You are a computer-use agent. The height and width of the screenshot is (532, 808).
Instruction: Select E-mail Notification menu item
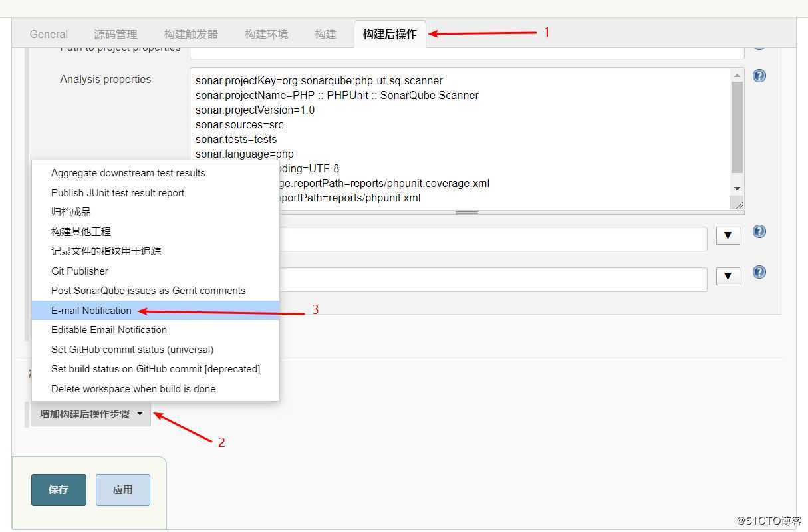[156, 311]
